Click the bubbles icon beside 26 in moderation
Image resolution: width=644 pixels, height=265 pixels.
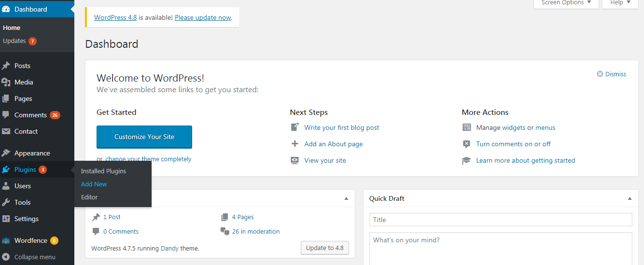[225, 232]
